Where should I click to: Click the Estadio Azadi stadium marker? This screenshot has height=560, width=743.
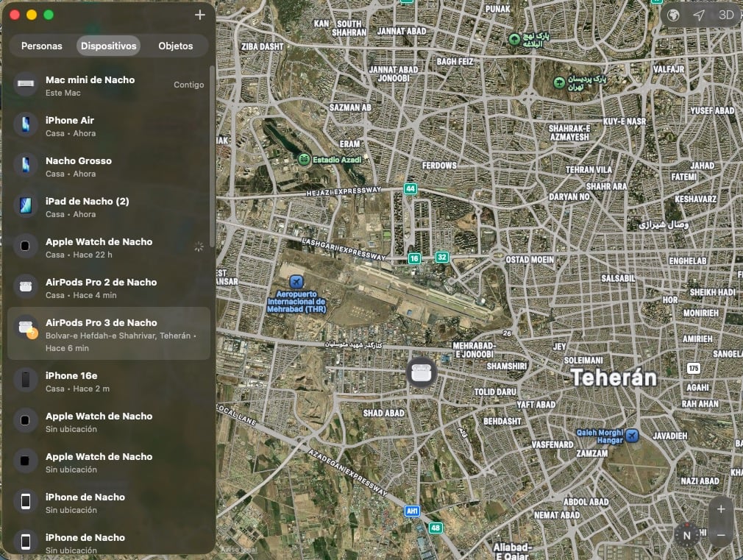tap(304, 159)
